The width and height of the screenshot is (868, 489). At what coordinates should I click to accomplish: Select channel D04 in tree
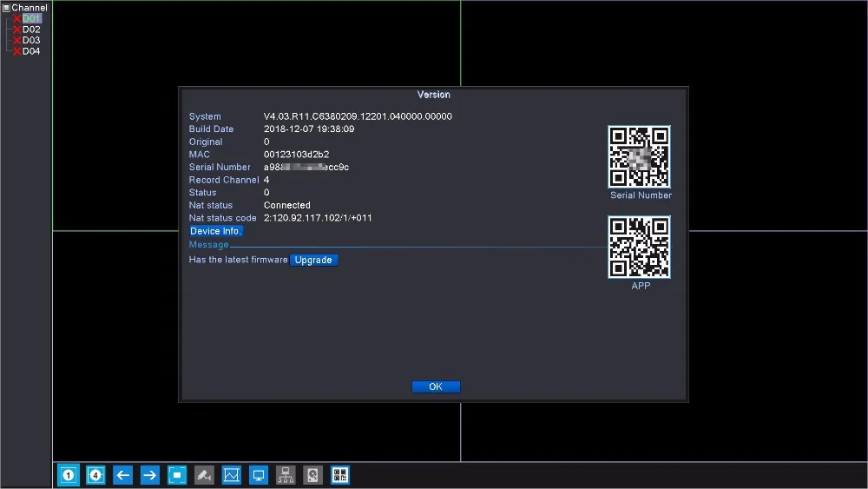click(x=31, y=51)
